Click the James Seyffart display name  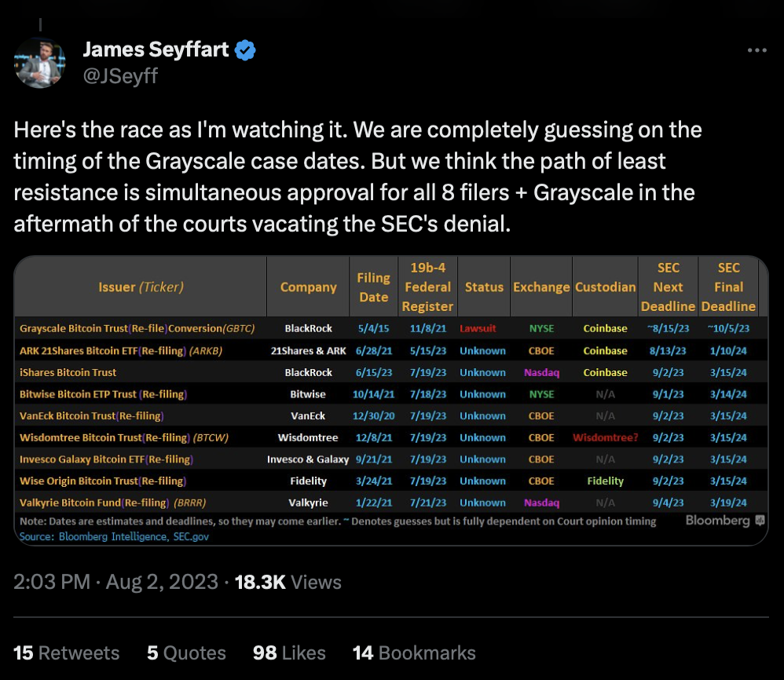pyautogui.click(x=156, y=49)
